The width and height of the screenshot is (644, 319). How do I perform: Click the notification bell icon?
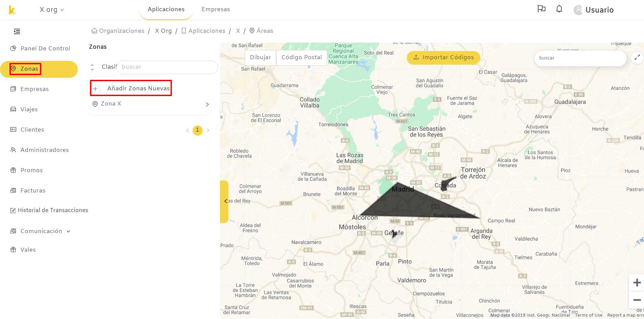[x=559, y=9]
